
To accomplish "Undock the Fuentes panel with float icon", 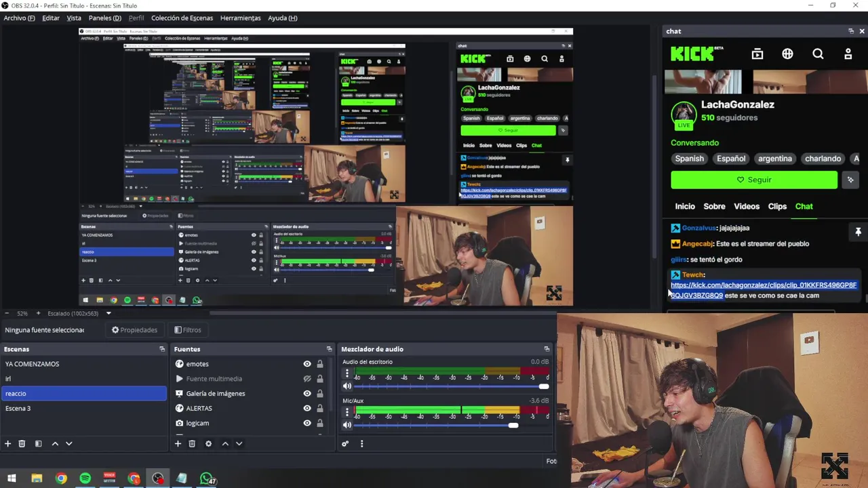I will [x=329, y=349].
